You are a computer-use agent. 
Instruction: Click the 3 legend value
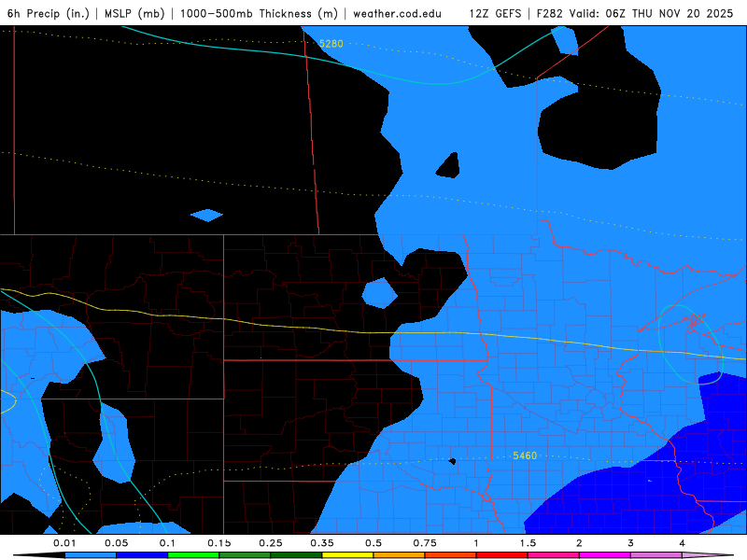coord(631,543)
